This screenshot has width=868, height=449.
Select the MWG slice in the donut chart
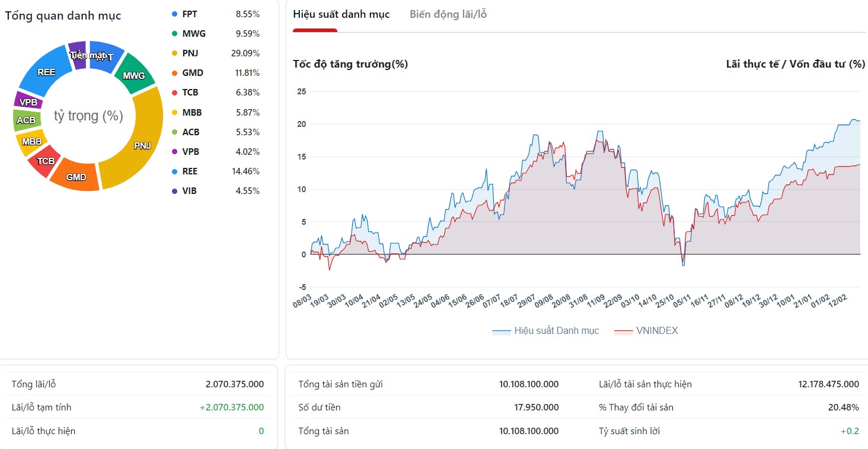click(x=133, y=75)
